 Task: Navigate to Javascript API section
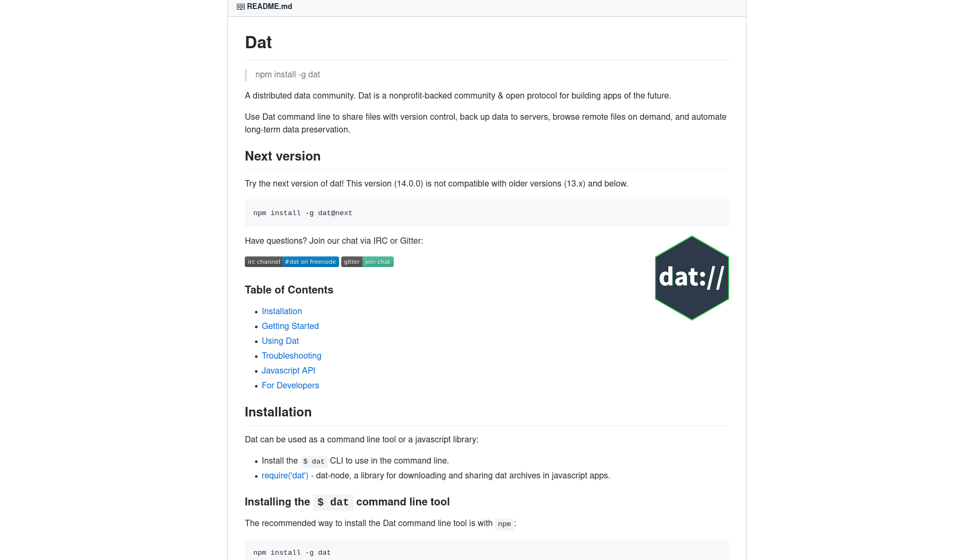click(x=288, y=371)
